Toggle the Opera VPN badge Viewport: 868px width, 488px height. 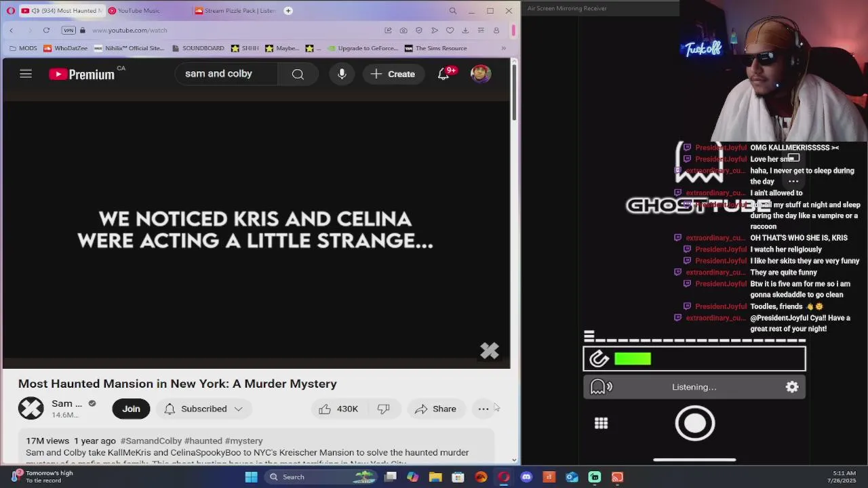(x=68, y=30)
